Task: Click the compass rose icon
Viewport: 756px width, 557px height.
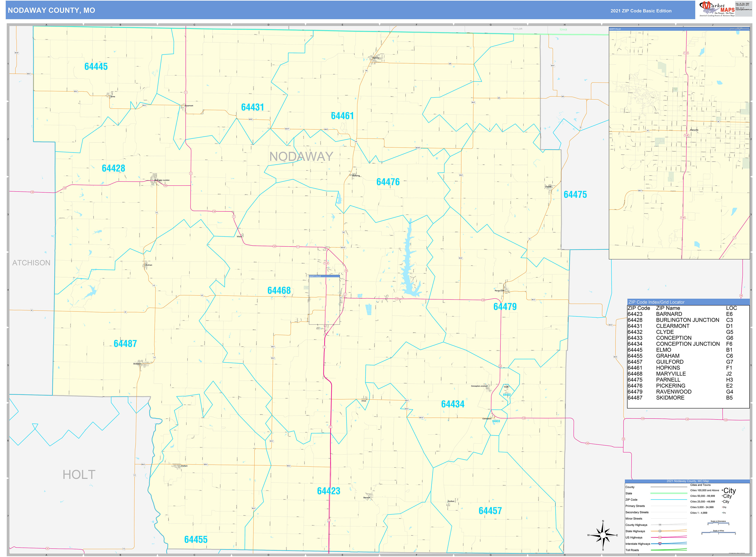Action: coord(603,535)
